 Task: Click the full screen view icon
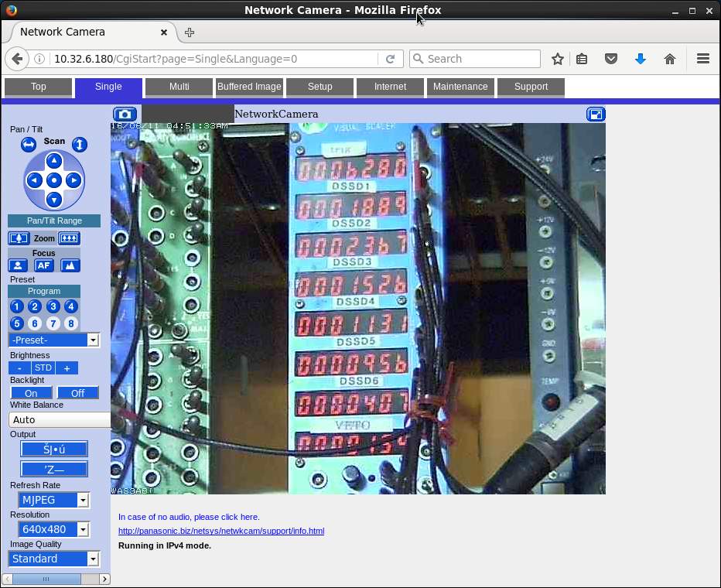click(596, 115)
